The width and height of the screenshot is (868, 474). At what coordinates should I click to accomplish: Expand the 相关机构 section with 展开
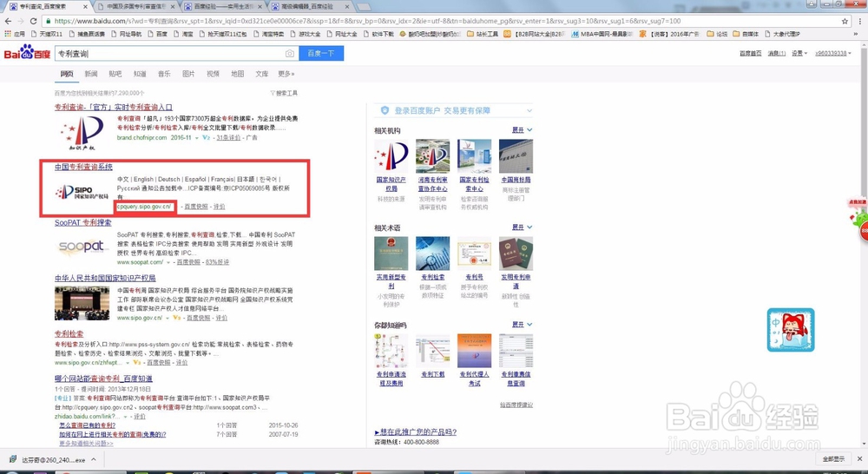click(x=522, y=130)
